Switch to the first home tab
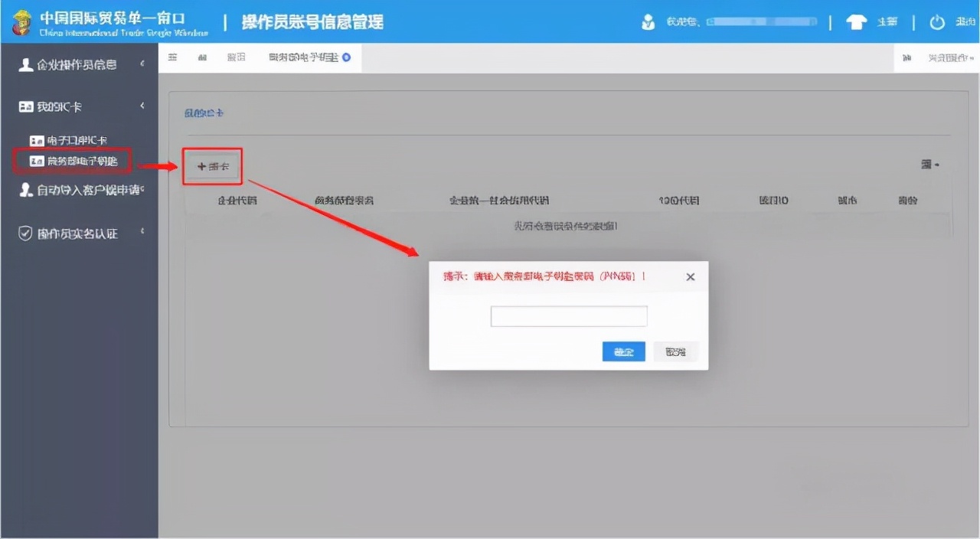The image size is (980, 539). click(173, 57)
